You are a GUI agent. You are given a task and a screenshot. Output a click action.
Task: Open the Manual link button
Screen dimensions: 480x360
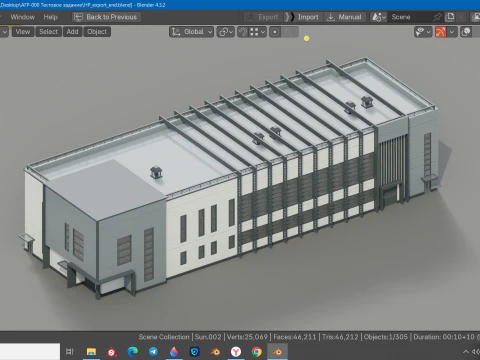pos(345,17)
